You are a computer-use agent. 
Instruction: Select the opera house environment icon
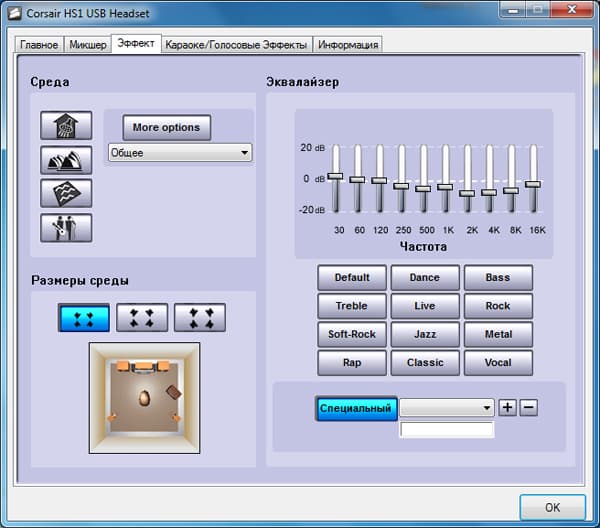[x=66, y=160]
